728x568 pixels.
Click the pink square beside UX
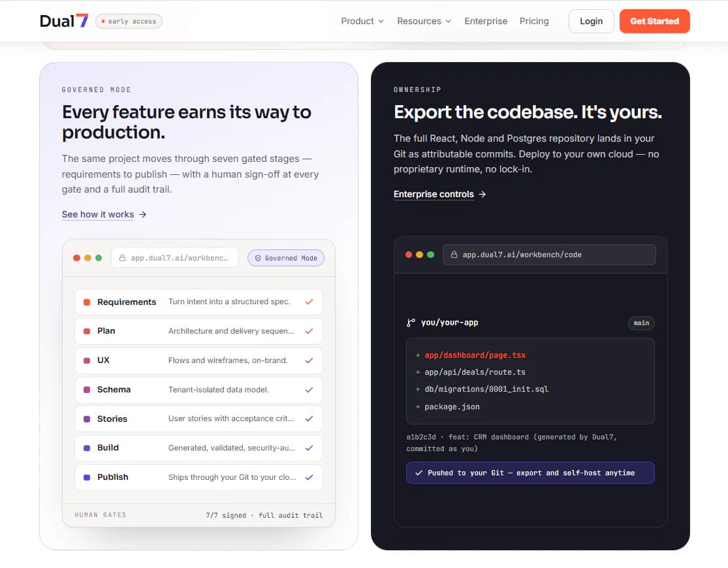click(x=87, y=360)
